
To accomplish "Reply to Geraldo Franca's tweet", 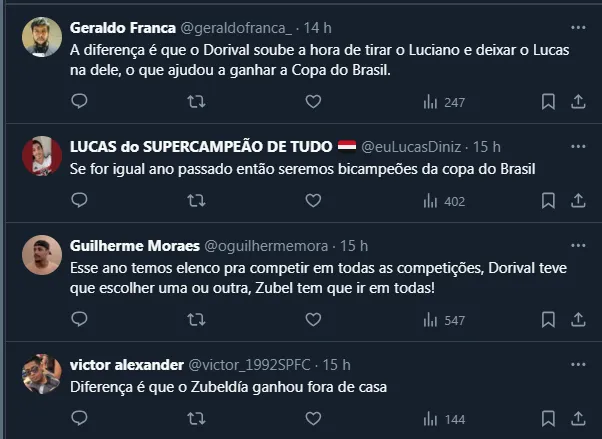I will coord(81,101).
